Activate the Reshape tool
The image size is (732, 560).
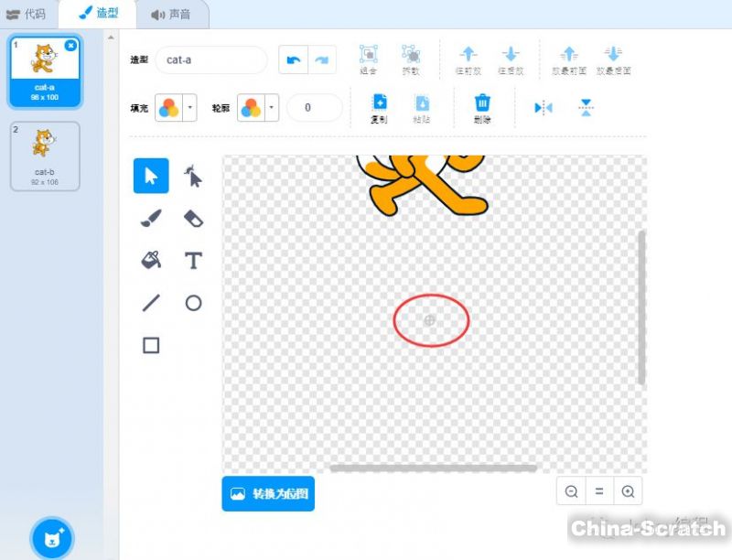(x=193, y=176)
